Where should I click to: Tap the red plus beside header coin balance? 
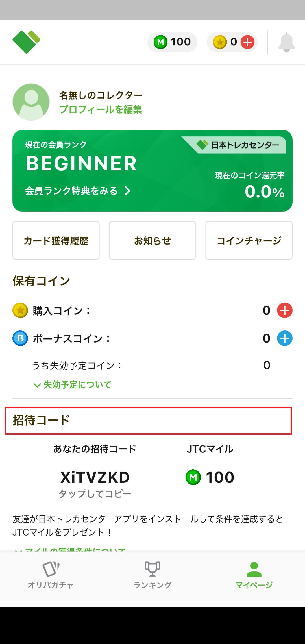pyautogui.click(x=248, y=42)
